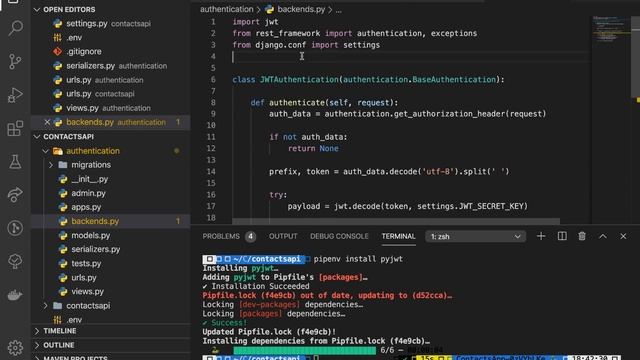Screen dimensions: 640x360
Task: Open the Run and Debug view
Action: click(x=16, y=95)
